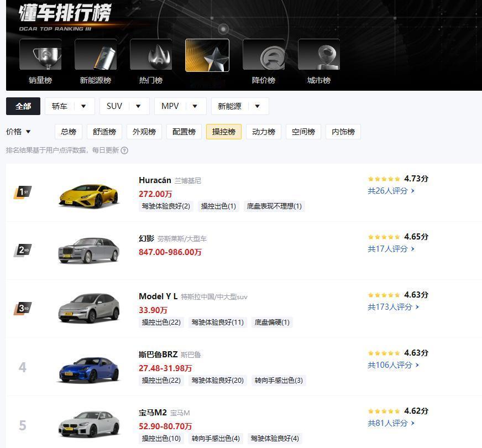Click the star rating for Huracán

tap(384, 179)
